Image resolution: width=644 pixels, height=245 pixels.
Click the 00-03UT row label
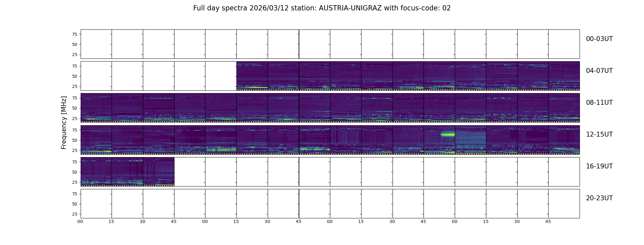(x=599, y=39)
